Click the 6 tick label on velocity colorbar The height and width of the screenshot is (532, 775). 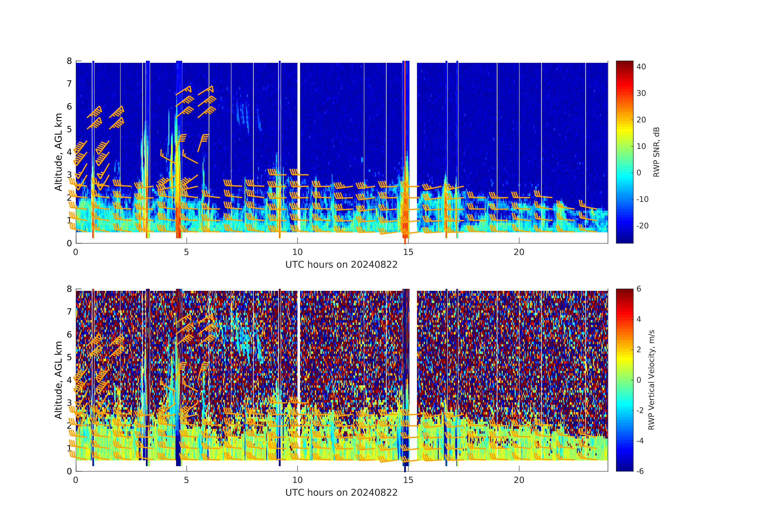639,289
